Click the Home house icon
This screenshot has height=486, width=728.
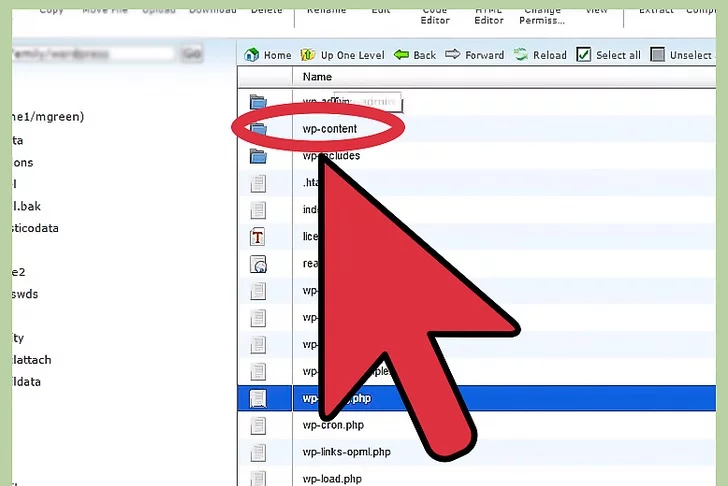pos(252,55)
